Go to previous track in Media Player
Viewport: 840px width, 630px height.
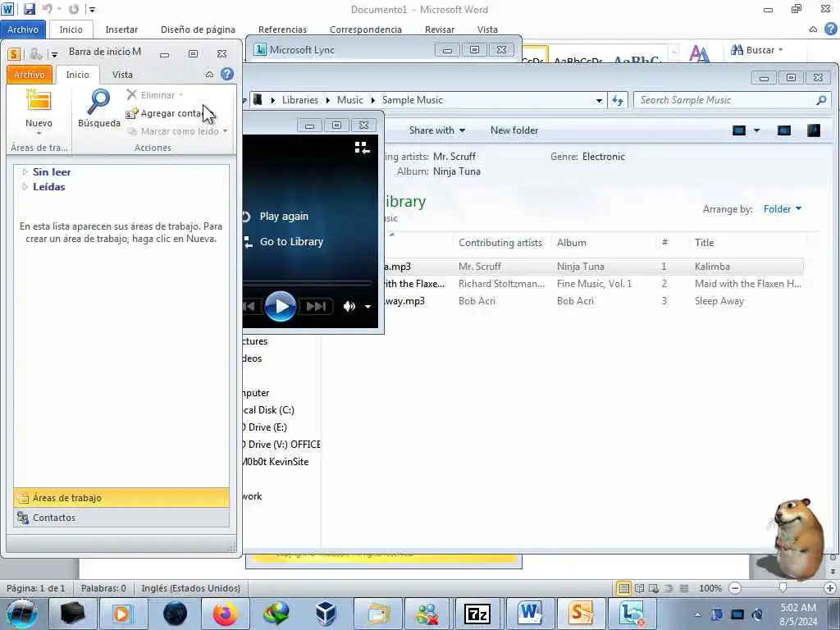(249, 307)
